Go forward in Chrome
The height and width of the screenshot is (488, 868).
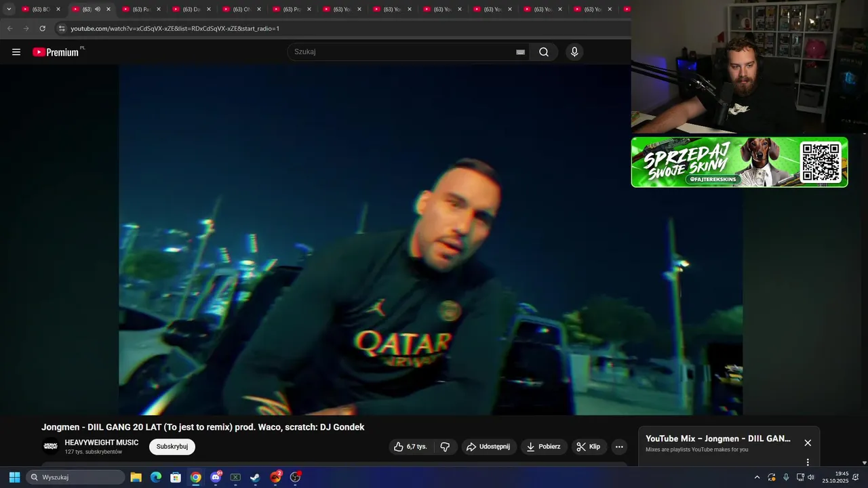26,28
